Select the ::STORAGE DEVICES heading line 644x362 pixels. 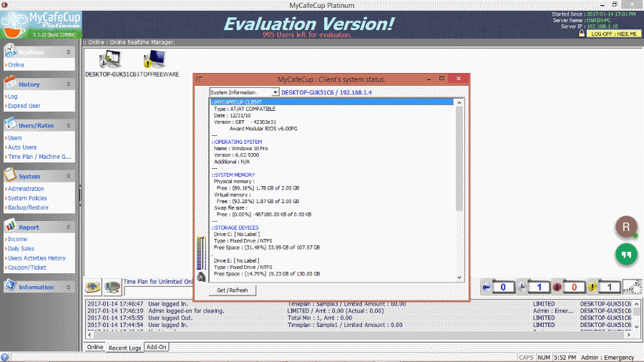pos(235,228)
